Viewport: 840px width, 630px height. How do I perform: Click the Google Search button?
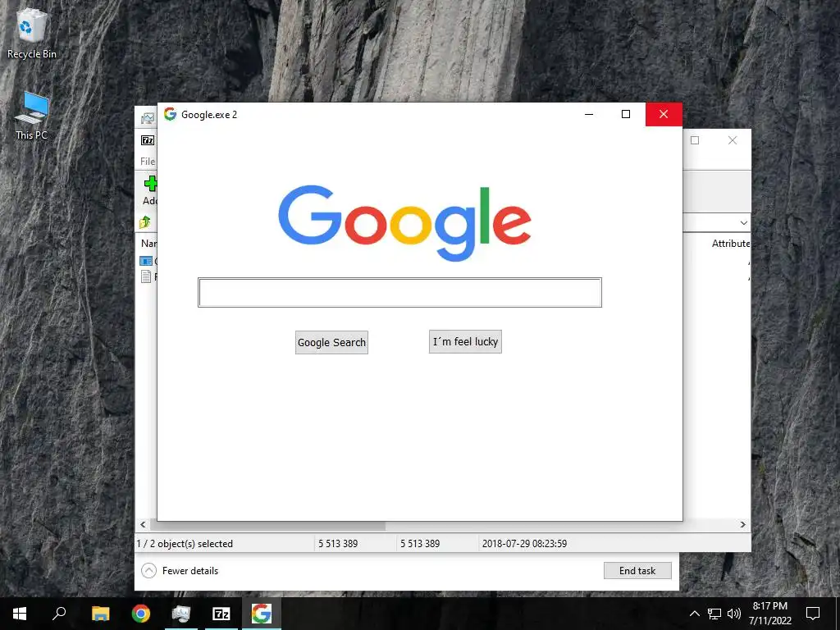click(331, 342)
